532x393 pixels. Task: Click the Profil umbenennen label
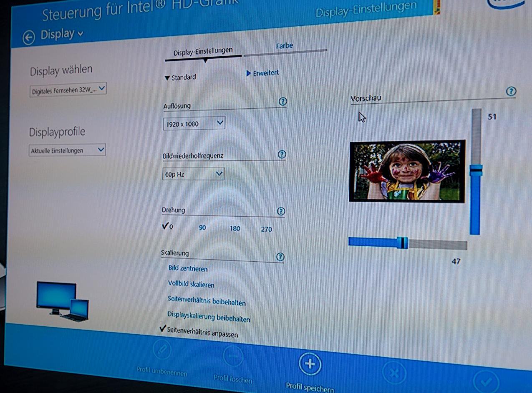[162, 370]
